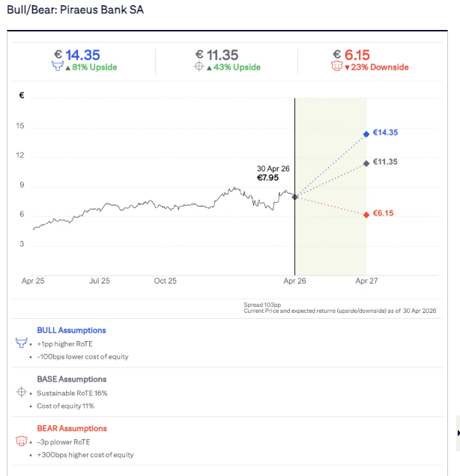Click the current price marker at €7.95
This screenshot has width=460, height=476.
[294, 197]
